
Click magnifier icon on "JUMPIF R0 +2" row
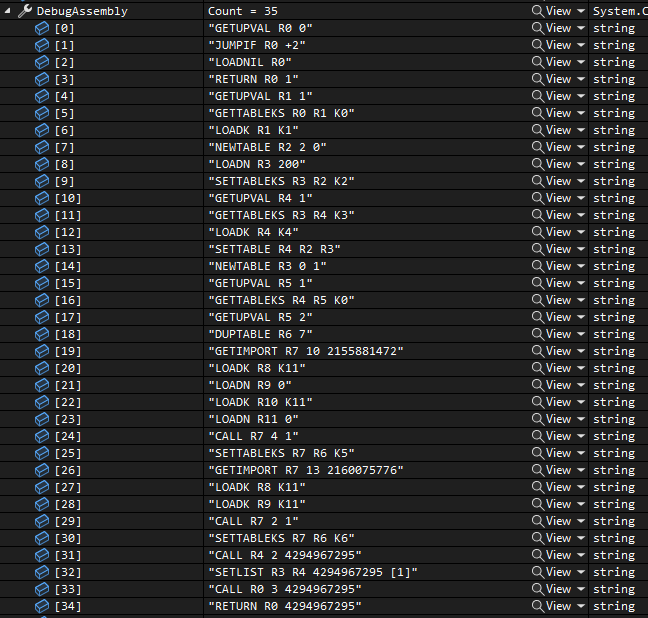(538, 45)
